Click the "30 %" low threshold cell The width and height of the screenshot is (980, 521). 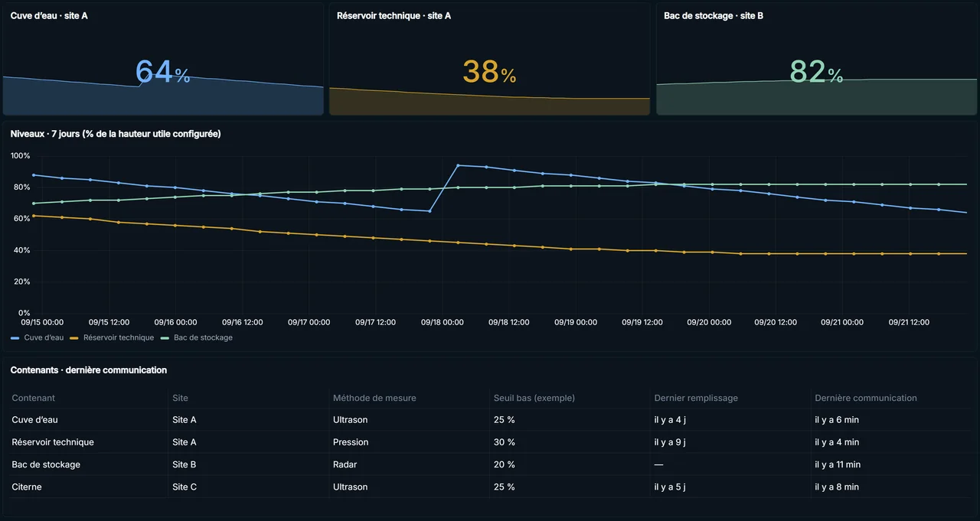[x=505, y=442]
